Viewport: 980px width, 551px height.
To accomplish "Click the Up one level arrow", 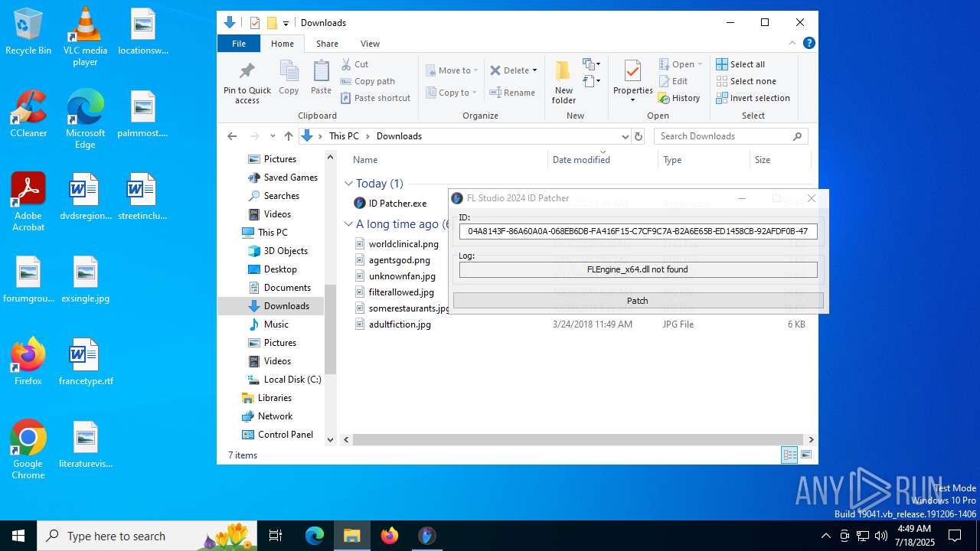I will pyautogui.click(x=288, y=136).
